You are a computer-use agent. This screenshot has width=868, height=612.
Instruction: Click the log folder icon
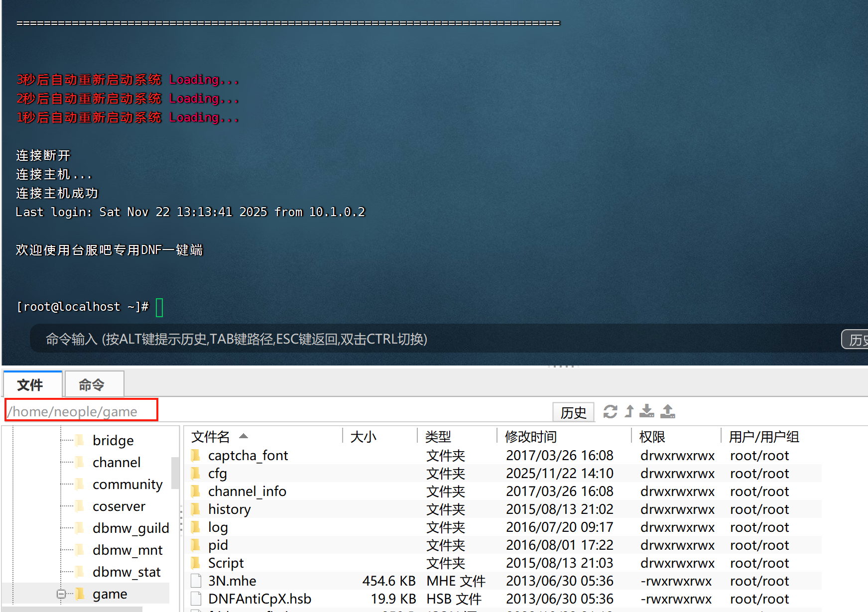coord(196,526)
